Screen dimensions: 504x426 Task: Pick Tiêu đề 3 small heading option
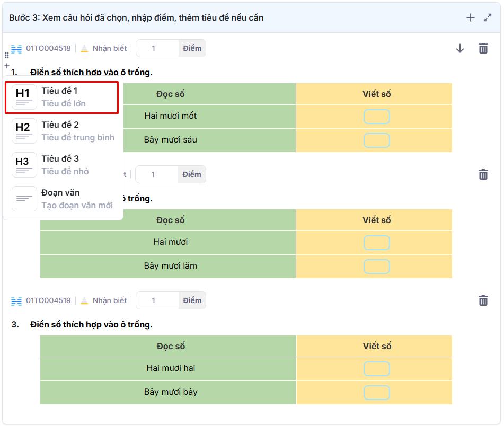(63, 165)
